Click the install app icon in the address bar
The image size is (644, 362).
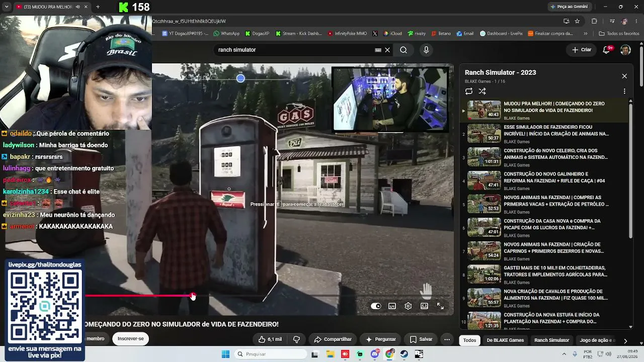pos(566,21)
